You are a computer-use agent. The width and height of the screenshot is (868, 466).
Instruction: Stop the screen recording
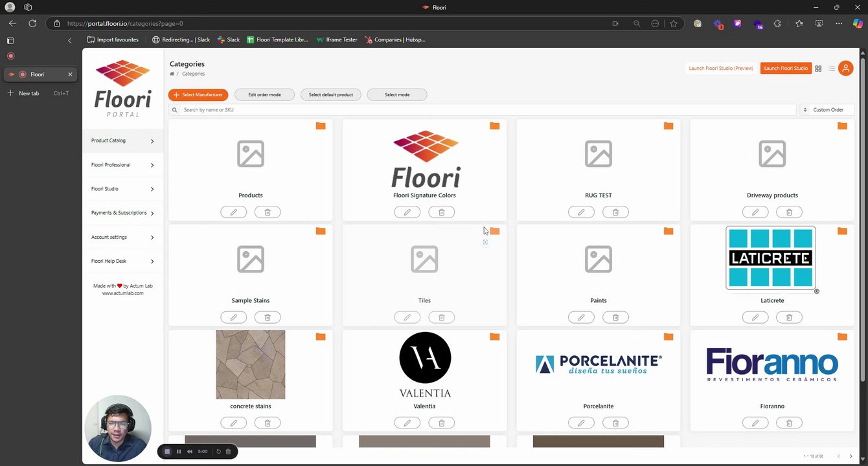point(167,452)
